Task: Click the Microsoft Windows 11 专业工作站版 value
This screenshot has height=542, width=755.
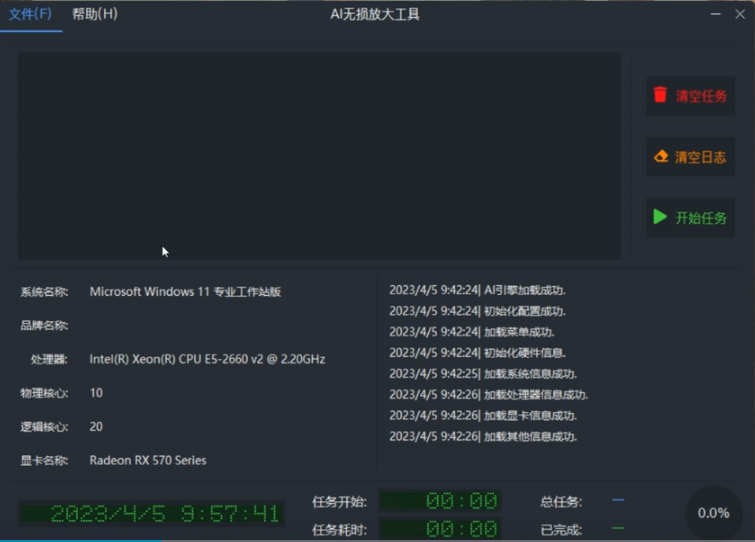Action: tap(185, 292)
